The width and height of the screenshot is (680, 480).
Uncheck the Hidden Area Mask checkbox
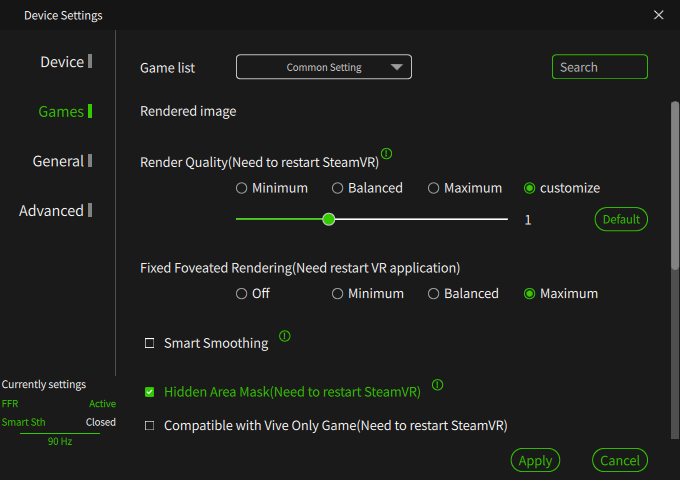pos(150,392)
